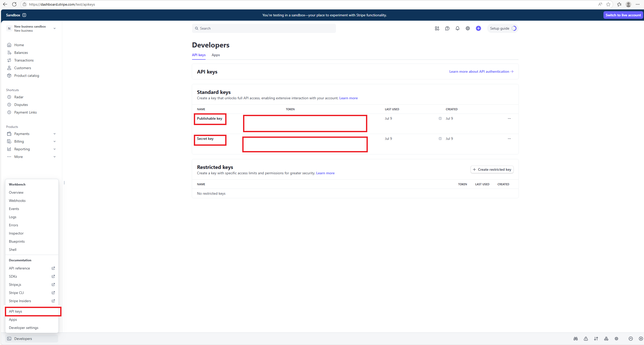Select Webhooks in the Workbench menu
644x345 pixels.
point(17,201)
